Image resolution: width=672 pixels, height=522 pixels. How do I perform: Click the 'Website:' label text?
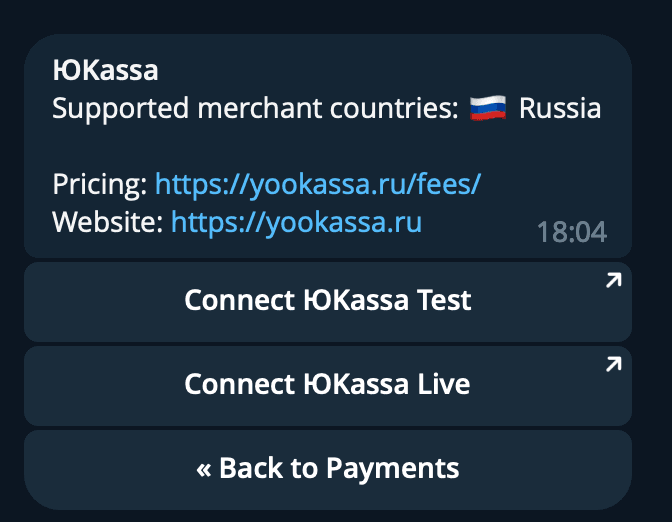coord(108,222)
